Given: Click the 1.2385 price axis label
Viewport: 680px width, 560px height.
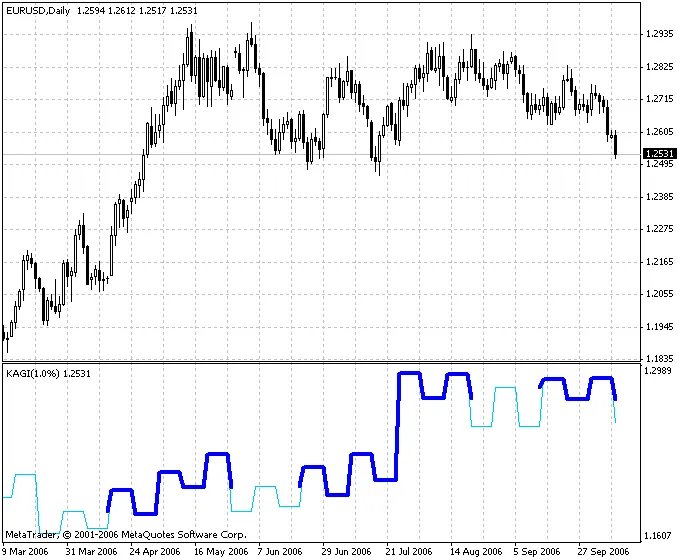Looking at the screenshot, I should [x=658, y=197].
